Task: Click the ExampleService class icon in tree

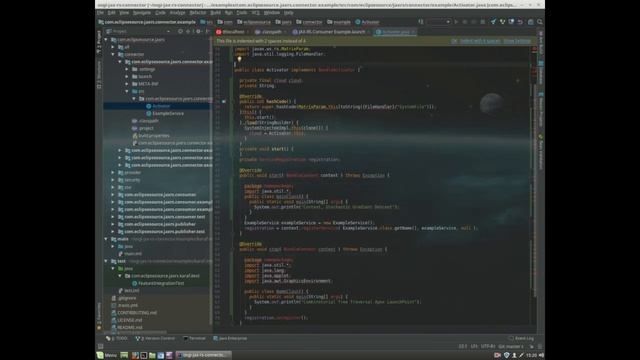Action: 149,113
